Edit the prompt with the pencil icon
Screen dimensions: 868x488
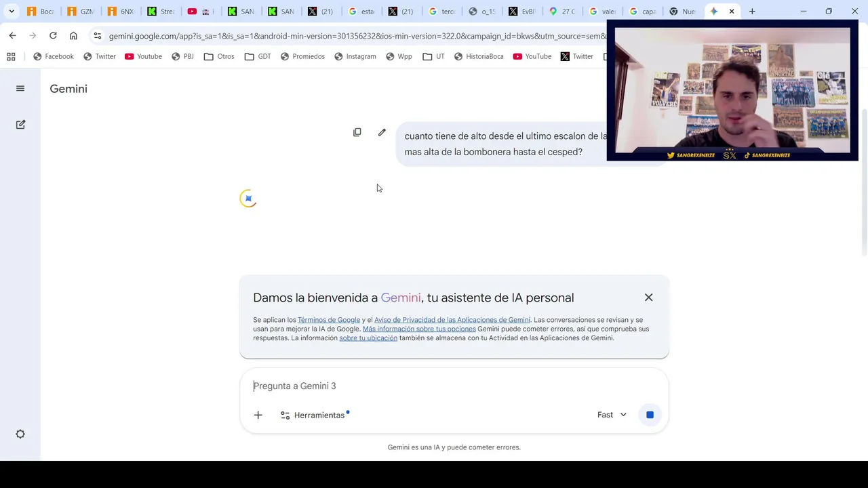click(382, 133)
